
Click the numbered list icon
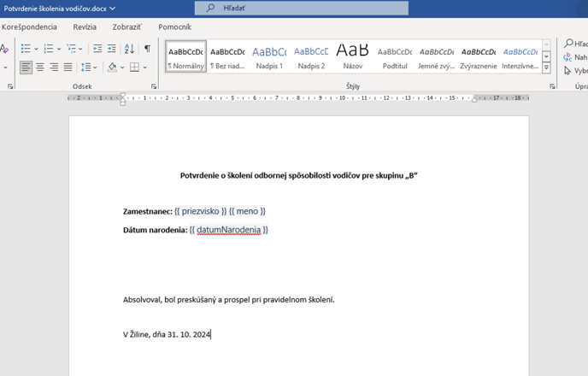49,49
